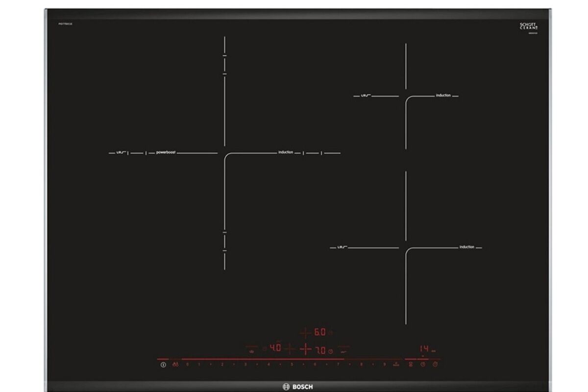Tap the 6.0 zone power display
The image size is (588, 392).
coord(319,332)
